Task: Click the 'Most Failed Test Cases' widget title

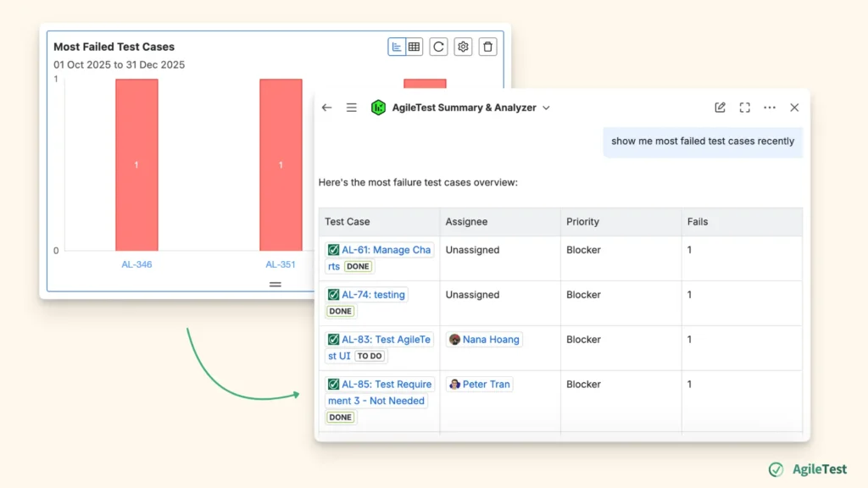Action: pyautogui.click(x=114, y=47)
